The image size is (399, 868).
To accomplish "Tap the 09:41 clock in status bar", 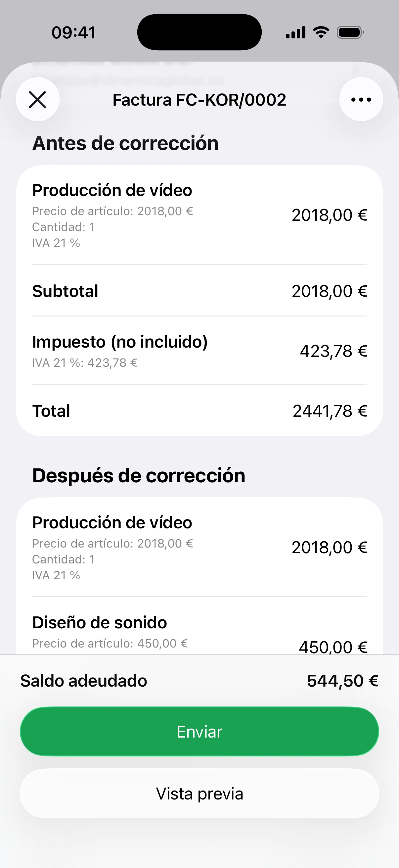I will click(74, 33).
